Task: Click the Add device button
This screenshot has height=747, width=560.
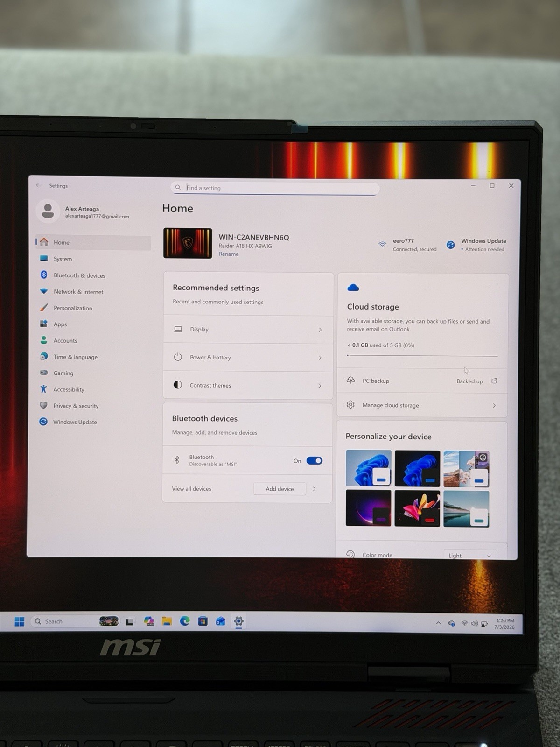Action: pos(280,489)
